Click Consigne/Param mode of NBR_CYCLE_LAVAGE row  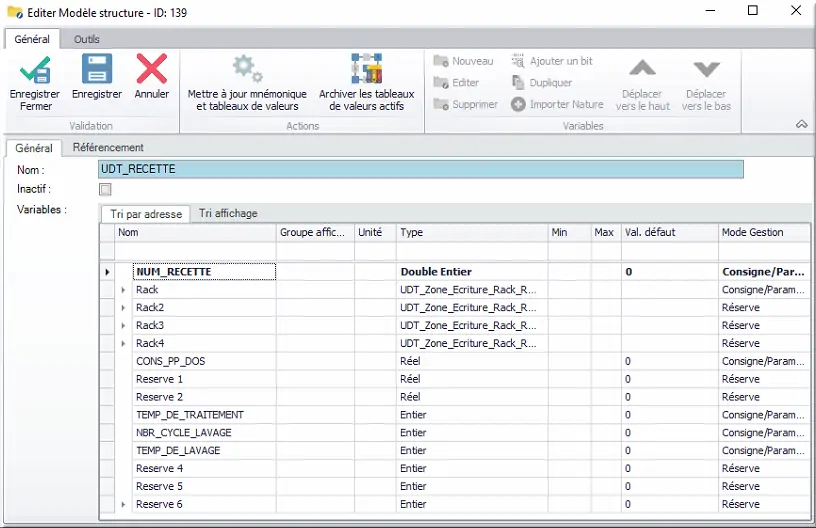(x=764, y=433)
